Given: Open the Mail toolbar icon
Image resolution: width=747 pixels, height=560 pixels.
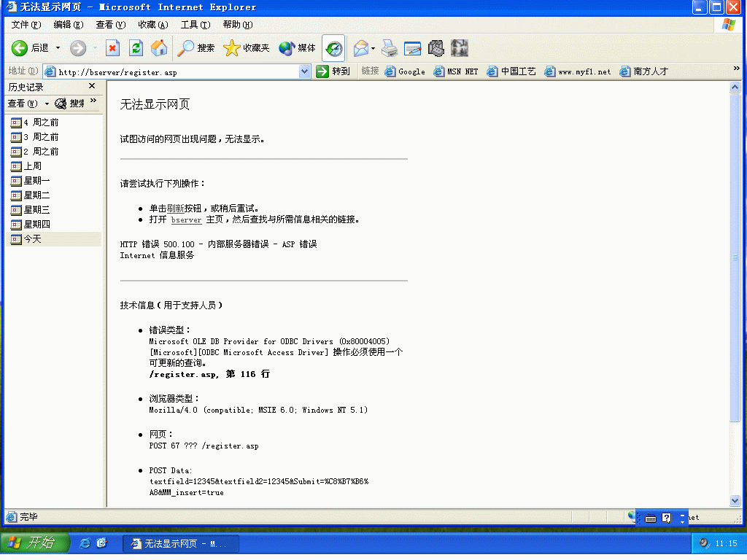Looking at the screenshot, I should point(360,48).
